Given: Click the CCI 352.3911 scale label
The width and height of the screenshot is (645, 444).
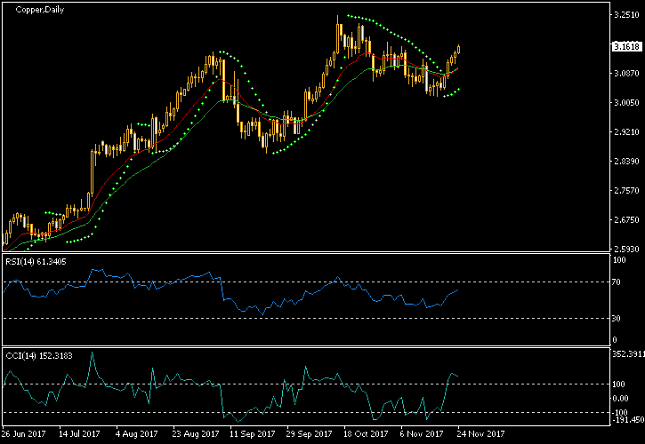Looking at the screenshot, I should [x=628, y=354].
